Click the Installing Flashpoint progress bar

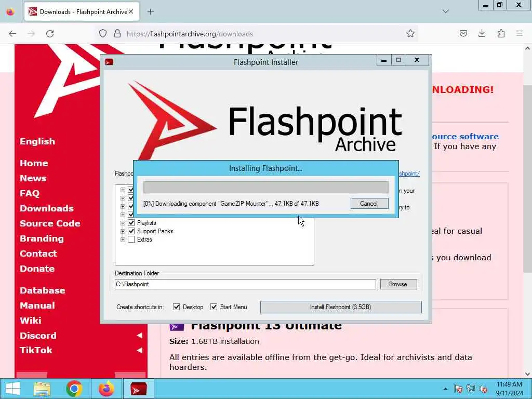coord(265,187)
